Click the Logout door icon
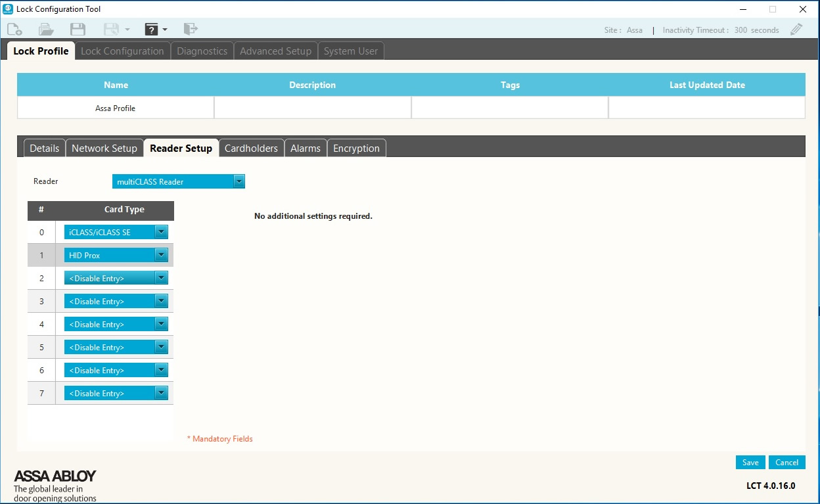Image resolution: width=820 pixels, height=504 pixels. tap(191, 29)
